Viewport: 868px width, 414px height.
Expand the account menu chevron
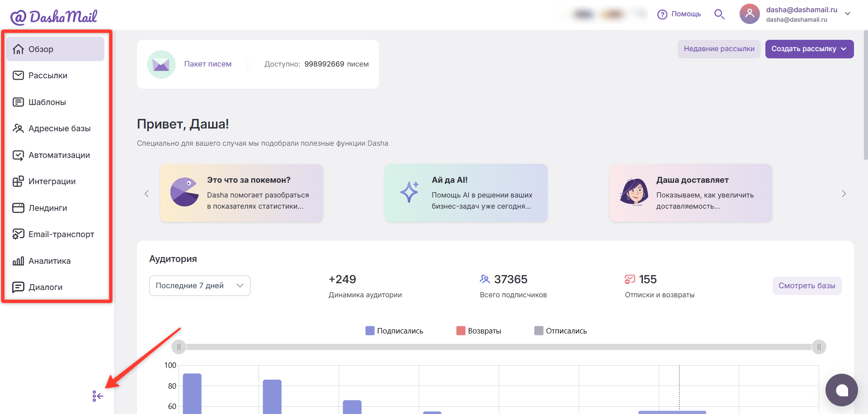(x=848, y=14)
